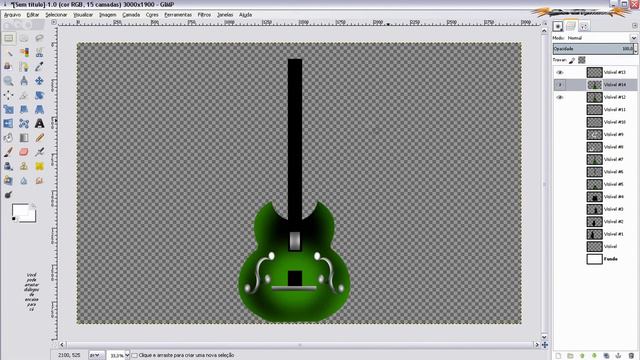
Task: Select the Text tool
Action: pyautogui.click(x=39, y=123)
